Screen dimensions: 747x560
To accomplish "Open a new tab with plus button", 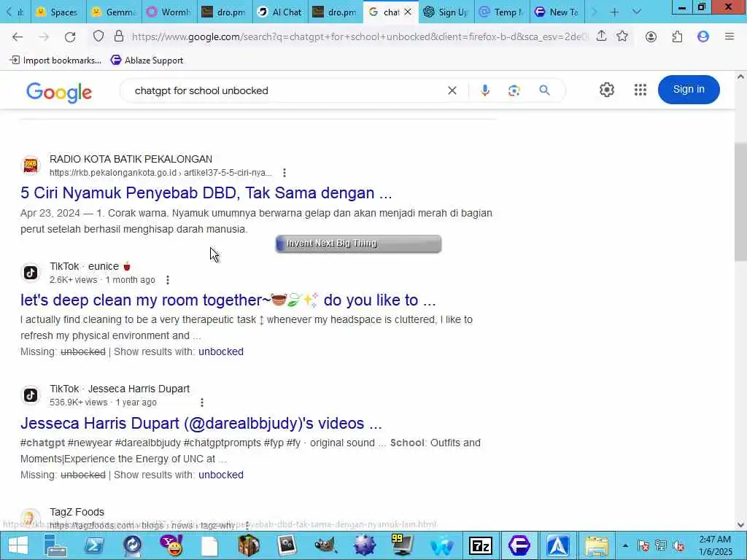I will tap(614, 12).
